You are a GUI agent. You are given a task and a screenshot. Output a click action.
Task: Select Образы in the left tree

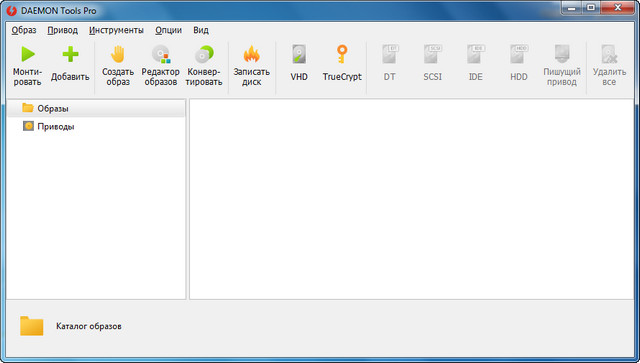(x=96, y=108)
